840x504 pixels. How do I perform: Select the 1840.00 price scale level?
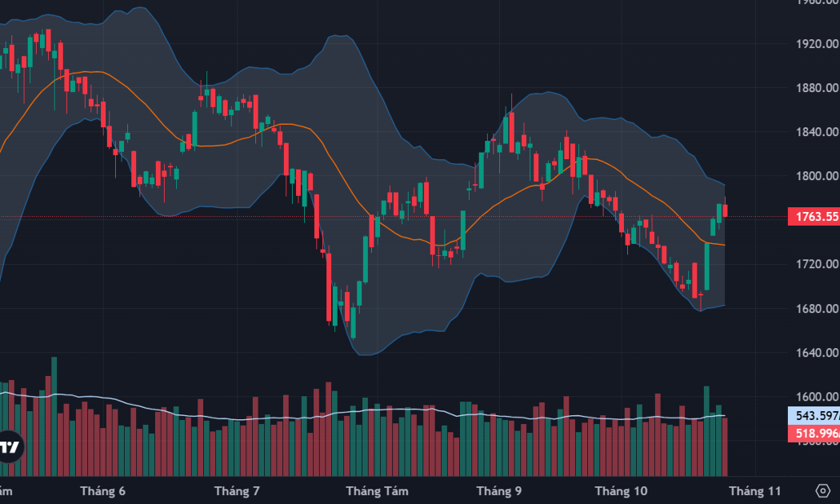coord(817,132)
